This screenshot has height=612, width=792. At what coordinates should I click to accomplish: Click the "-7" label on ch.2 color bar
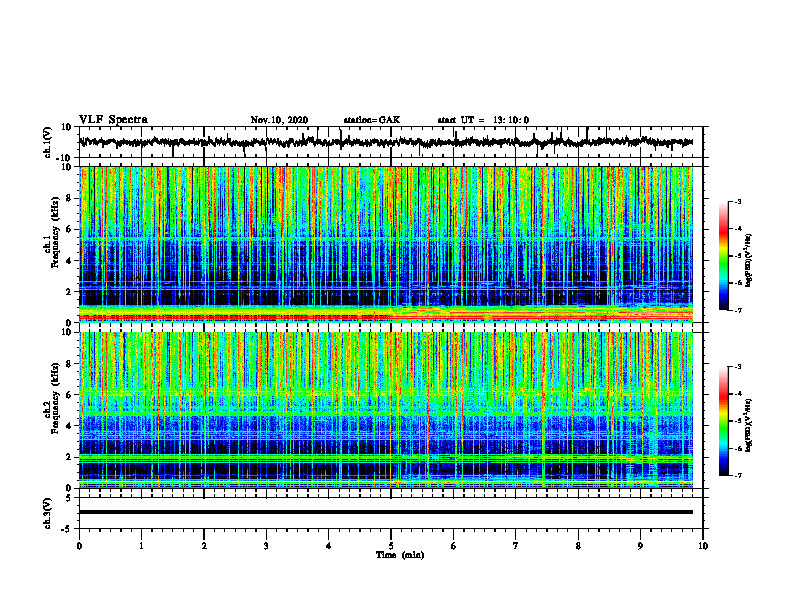(738, 475)
